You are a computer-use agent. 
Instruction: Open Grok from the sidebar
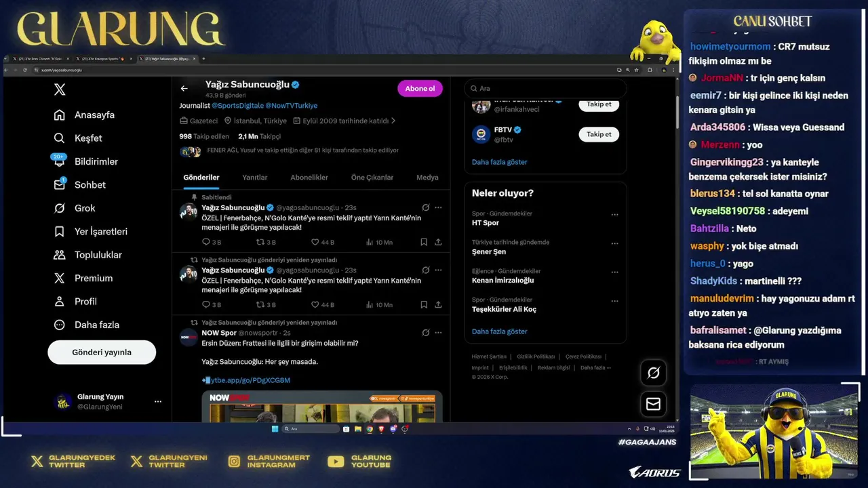pyautogui.click(x=75, y=208)
